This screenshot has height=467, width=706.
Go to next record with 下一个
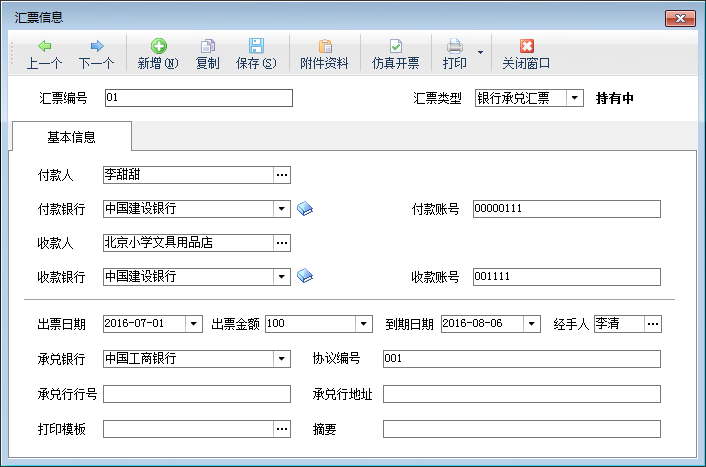[96, 54]
